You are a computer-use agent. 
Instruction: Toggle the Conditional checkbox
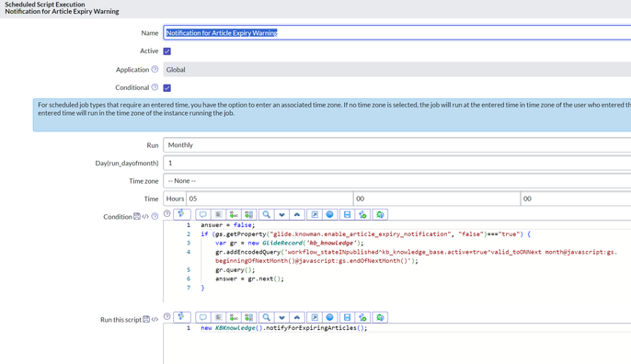tap(167, 87)
